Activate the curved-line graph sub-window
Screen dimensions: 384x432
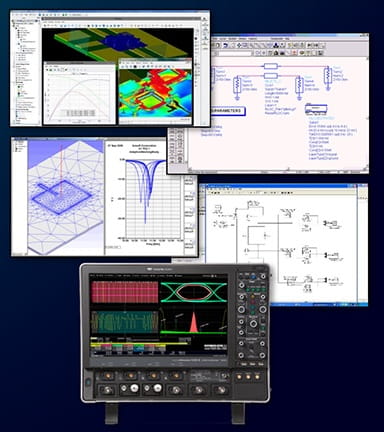[x=79, y=93]
